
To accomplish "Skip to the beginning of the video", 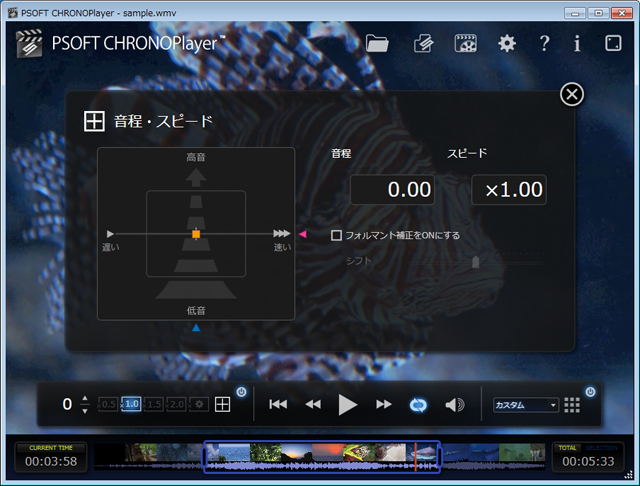I will (278, 404).
